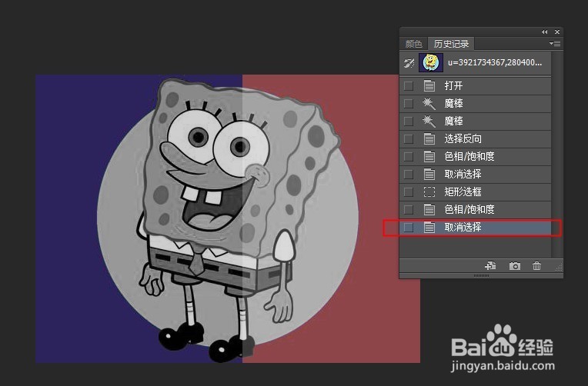Click document icon of 色相/饱和度 below 矩形选框

429,209
